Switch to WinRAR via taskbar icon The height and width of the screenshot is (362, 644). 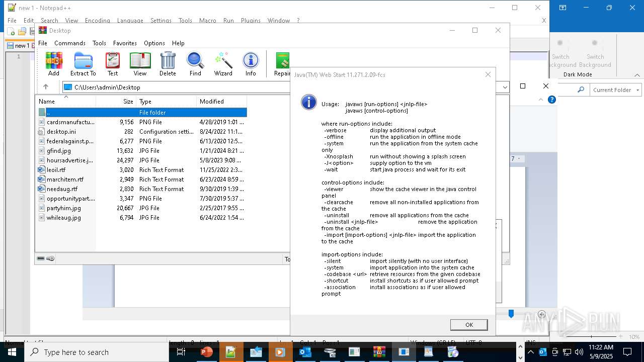379,352
